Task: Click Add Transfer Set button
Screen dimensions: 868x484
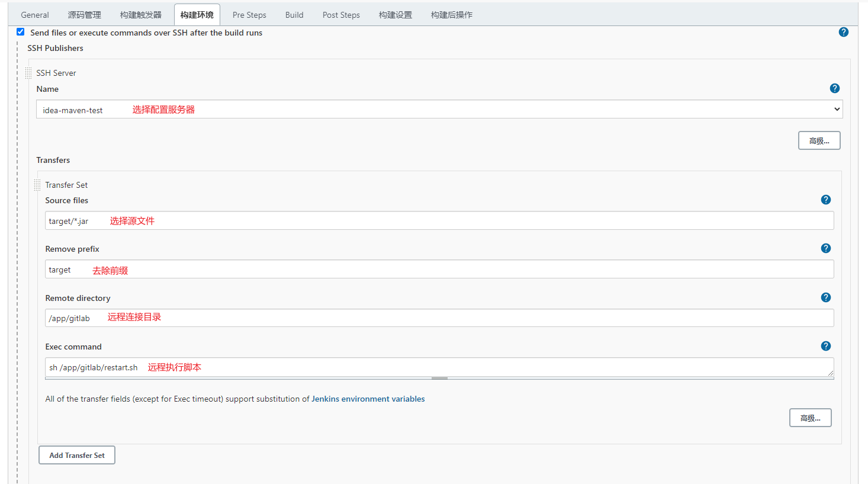Action: [x=77, y=455]
